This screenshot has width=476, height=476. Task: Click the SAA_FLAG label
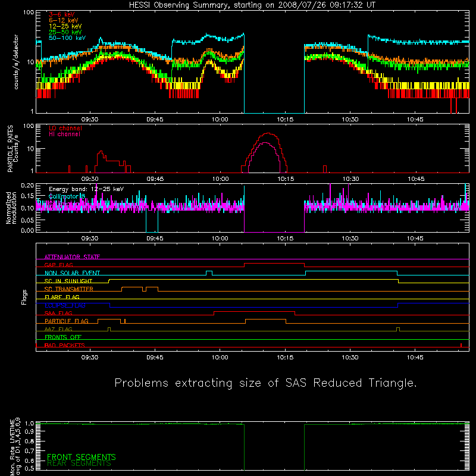coord(58,313)
